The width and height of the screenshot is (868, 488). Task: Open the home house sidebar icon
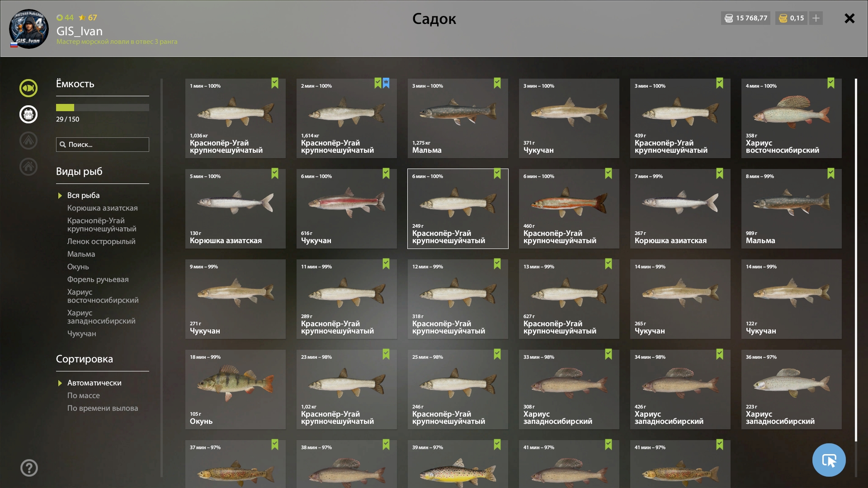click(x=28, y=167)
